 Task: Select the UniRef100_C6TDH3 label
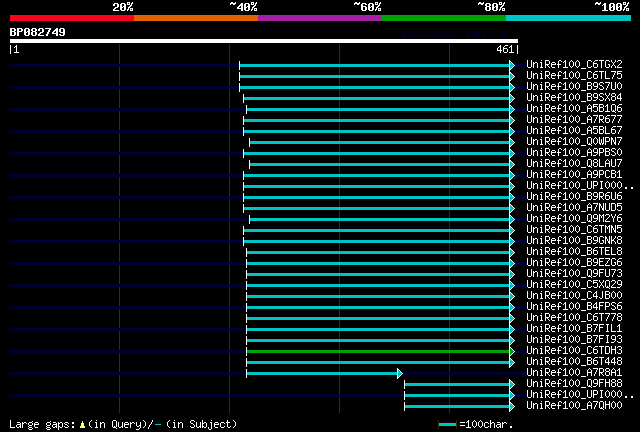(x=574, y=351)
